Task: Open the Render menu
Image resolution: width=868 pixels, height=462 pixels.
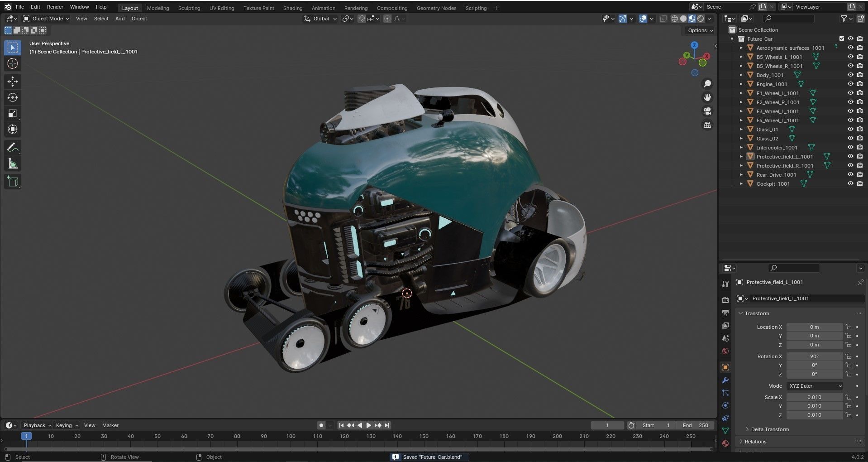Action: click(55, 7)
